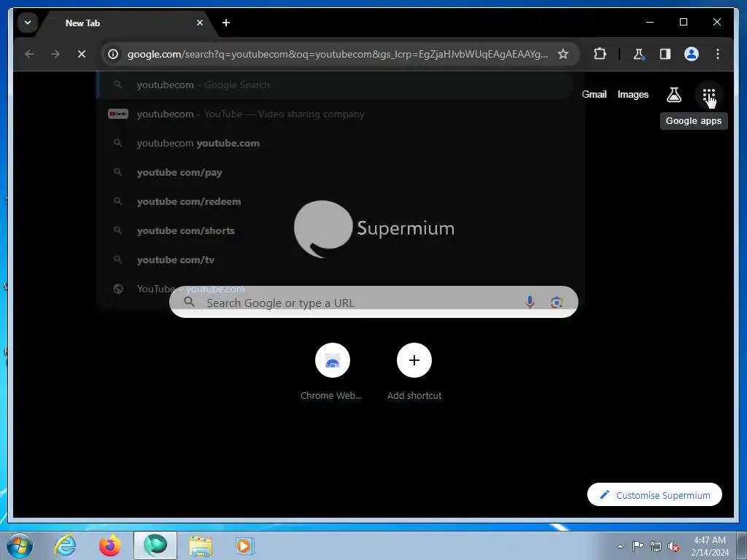Open the Experiments flask in toolbar
Screen dimensions: 747x560
[x=639, y=54]
